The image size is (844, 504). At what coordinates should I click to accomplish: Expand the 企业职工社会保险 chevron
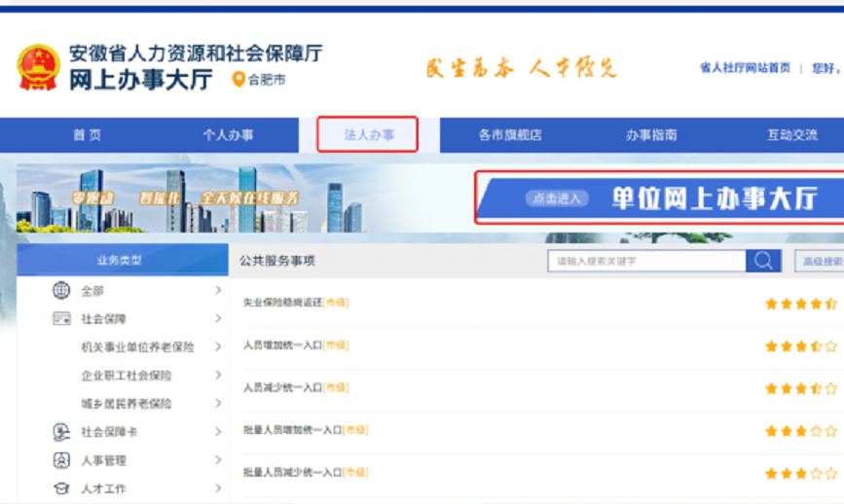[218, 375]
